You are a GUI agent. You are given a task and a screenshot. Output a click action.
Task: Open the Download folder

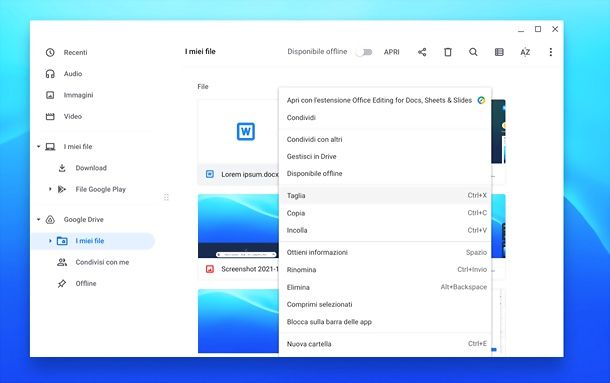(x=91, y=168)
